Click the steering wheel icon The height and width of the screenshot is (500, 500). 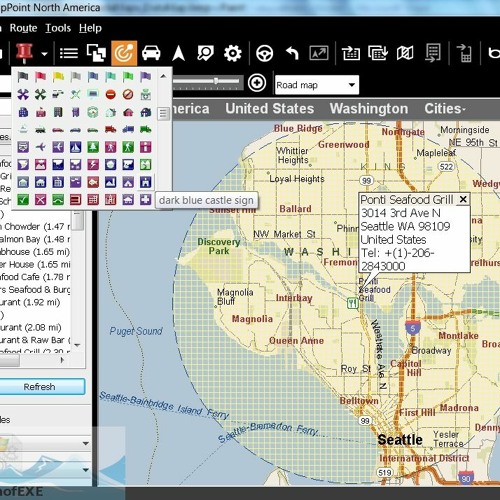coord(265,53)
